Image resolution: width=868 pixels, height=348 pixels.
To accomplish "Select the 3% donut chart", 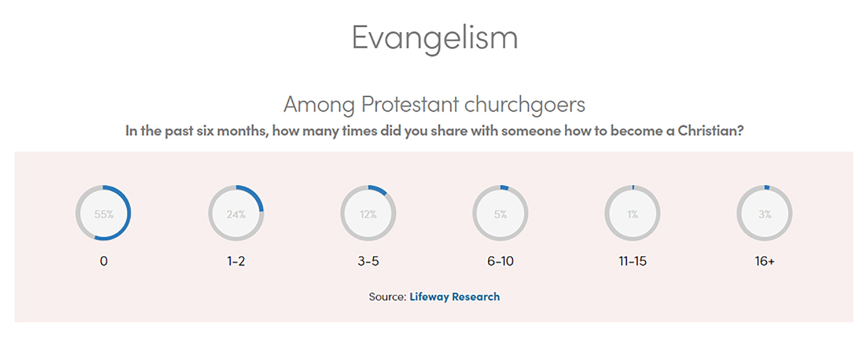I will coord(764,213).
